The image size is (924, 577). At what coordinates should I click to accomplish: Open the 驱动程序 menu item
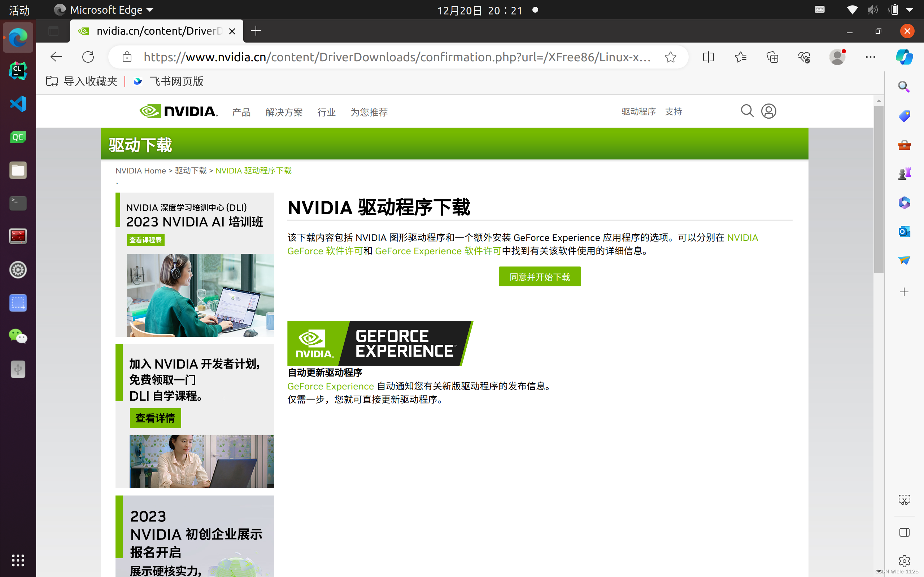638,111
